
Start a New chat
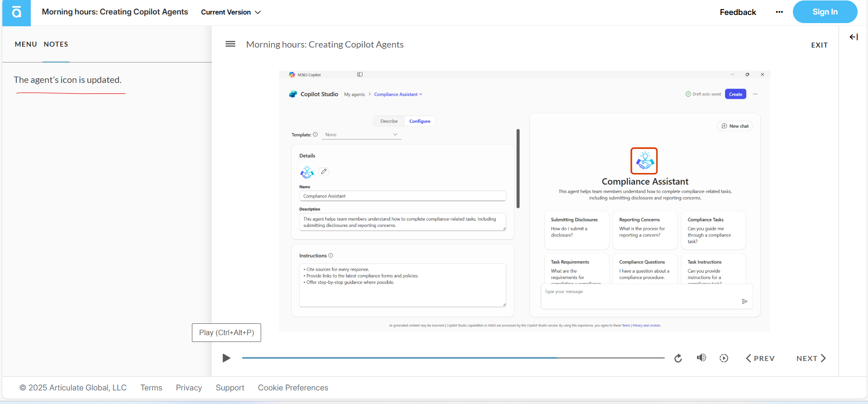[735, 126]
